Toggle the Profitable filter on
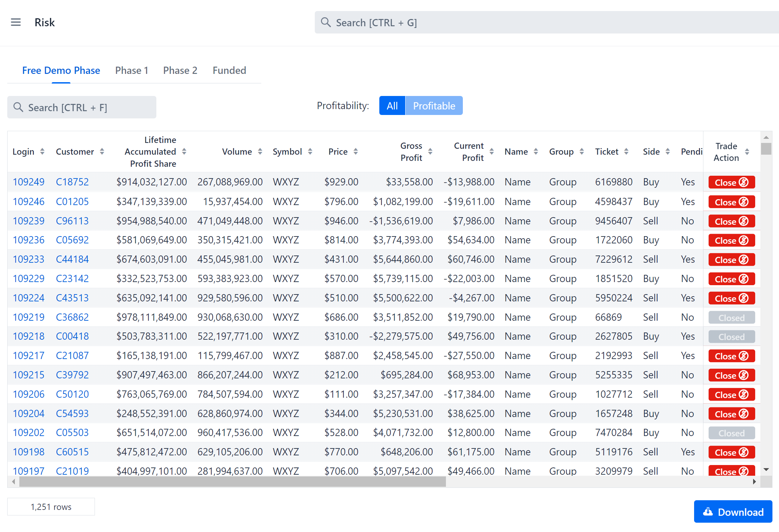 (x=434, y=106)
